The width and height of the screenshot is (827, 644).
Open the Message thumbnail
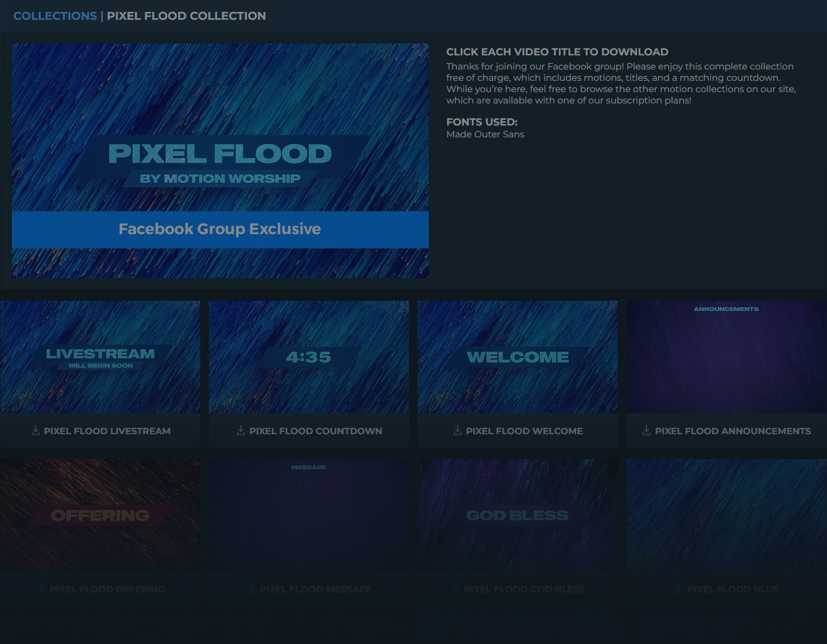point(309,515)
